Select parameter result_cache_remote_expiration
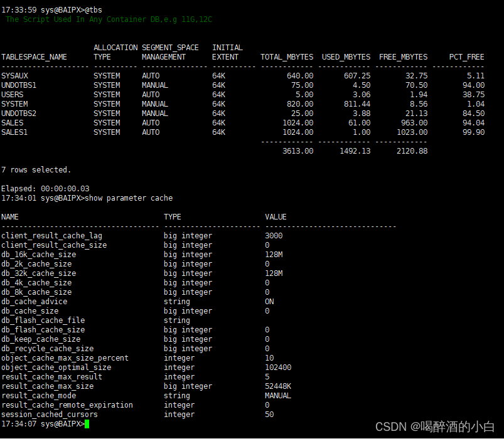The width and height of the screenshot is (504, 439). pyautogui.click(x=67, y=405)
